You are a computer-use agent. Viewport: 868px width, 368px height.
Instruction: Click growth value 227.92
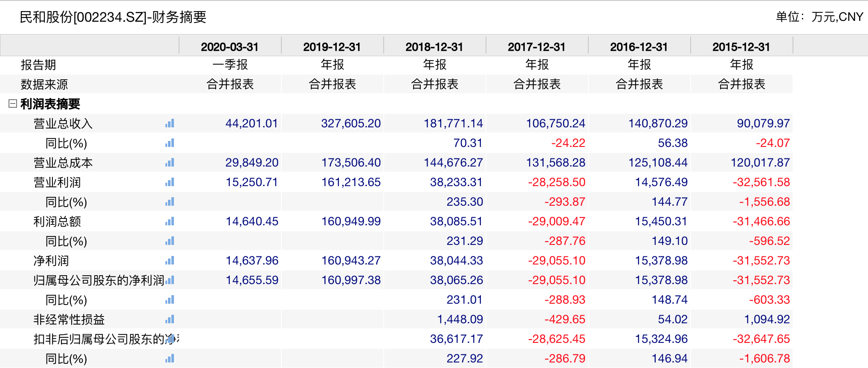click(x=465, y=359)
